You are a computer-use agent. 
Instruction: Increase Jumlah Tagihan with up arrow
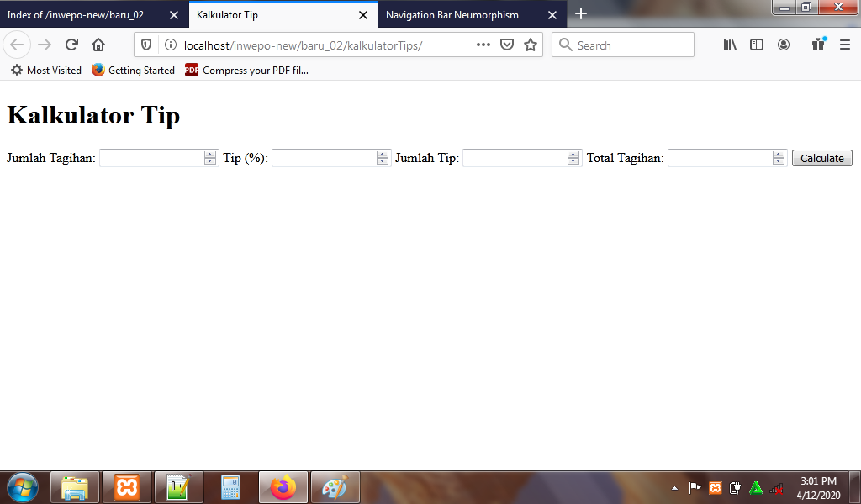(x=209, y=154)
